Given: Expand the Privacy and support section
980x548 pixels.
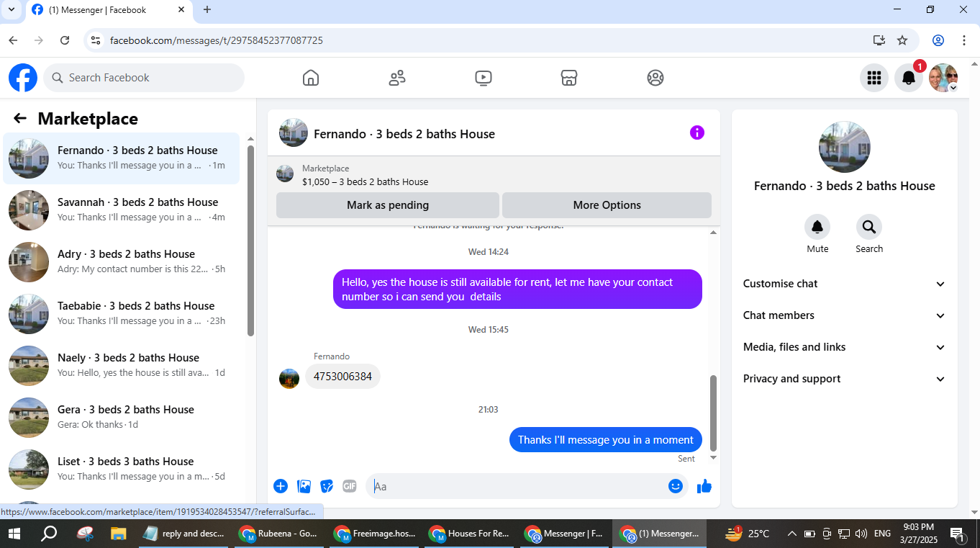Looking at the screenshot, I should (845, 379).
